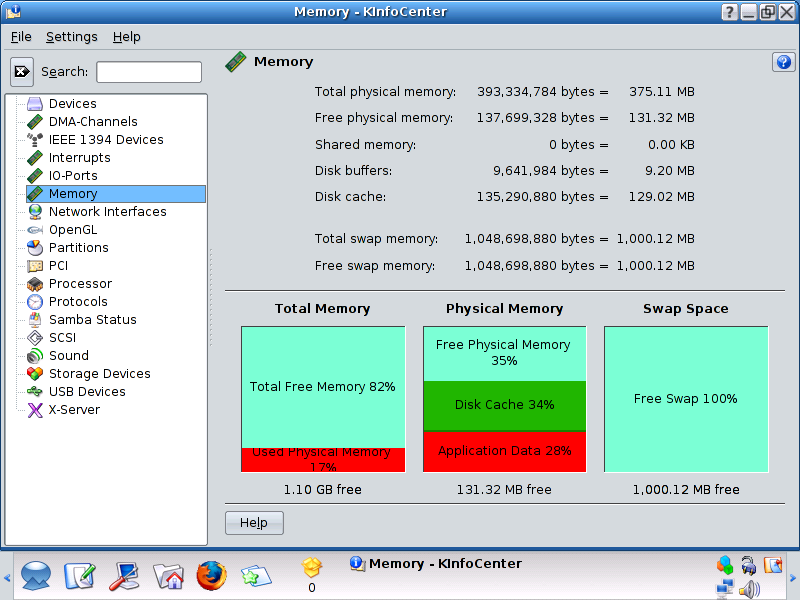Open the File menu
Screen dimensions: 800x600
[x=21, y=37]
